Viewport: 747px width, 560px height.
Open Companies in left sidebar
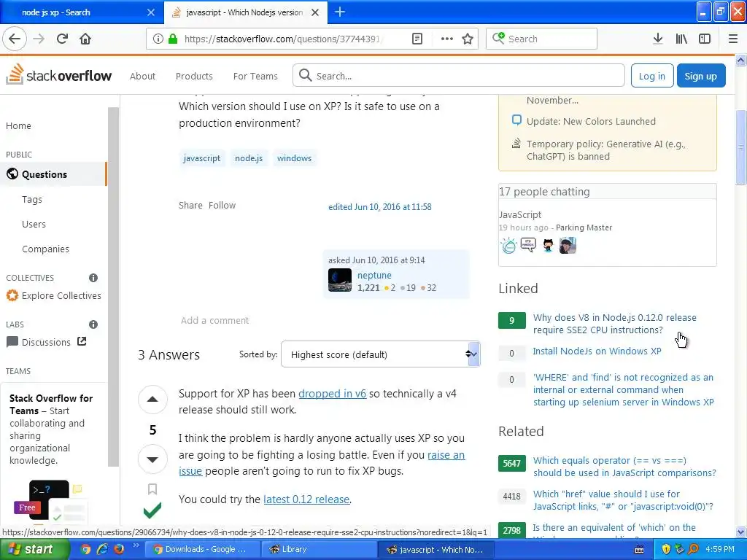45,249
